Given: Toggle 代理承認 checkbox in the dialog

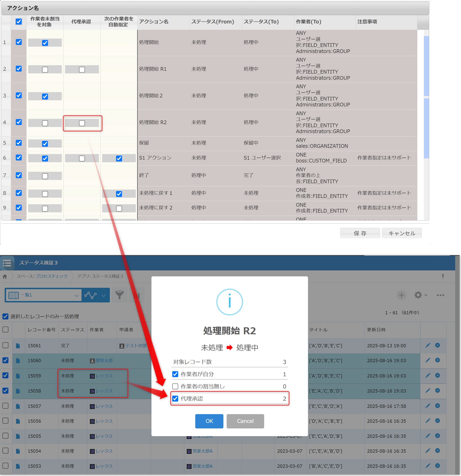Looking at the screenshot, I should [175, 399].
